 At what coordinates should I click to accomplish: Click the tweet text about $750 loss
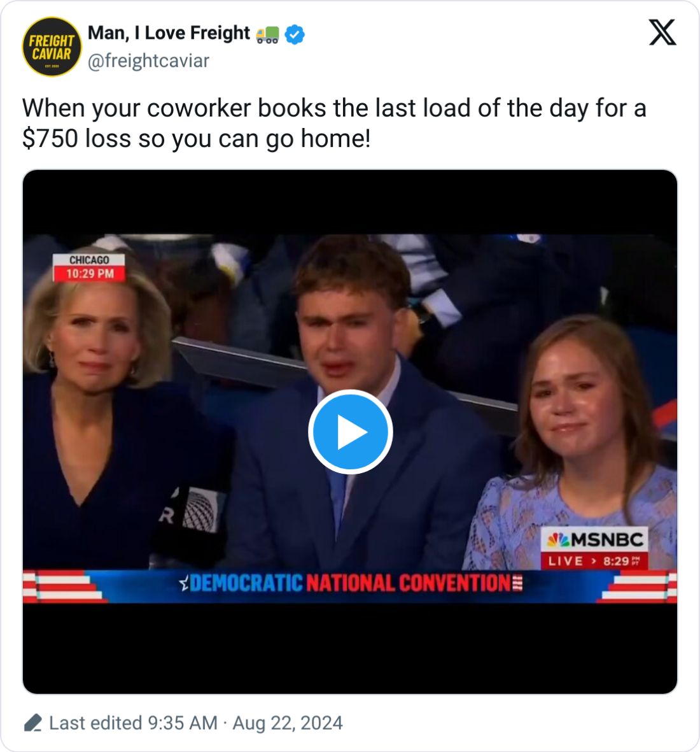click(x=334, y=124)
